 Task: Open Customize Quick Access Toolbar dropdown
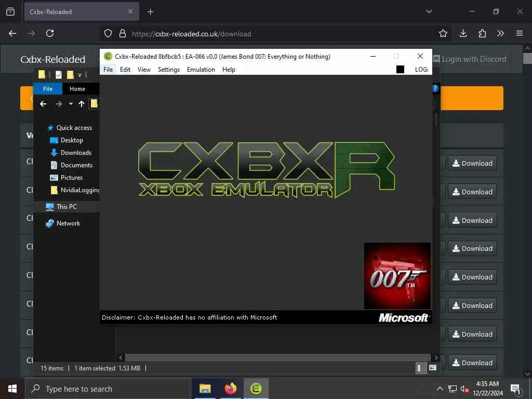click(79, 75)
